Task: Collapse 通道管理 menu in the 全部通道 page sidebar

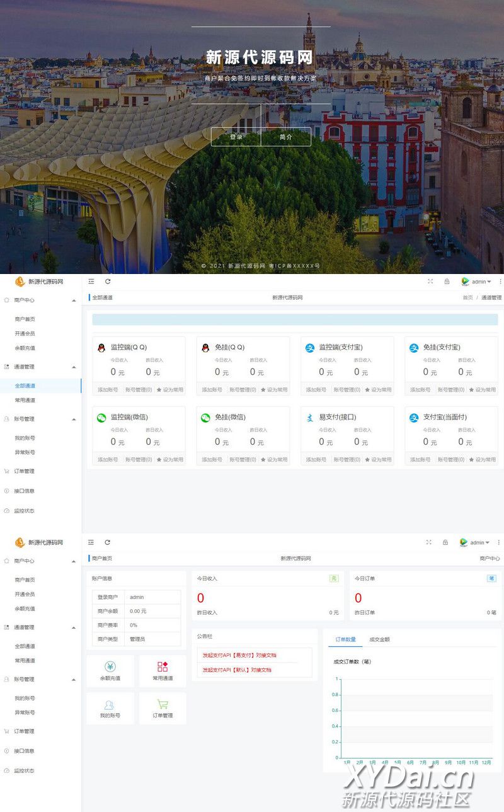Action: click(x=74, y=367)
